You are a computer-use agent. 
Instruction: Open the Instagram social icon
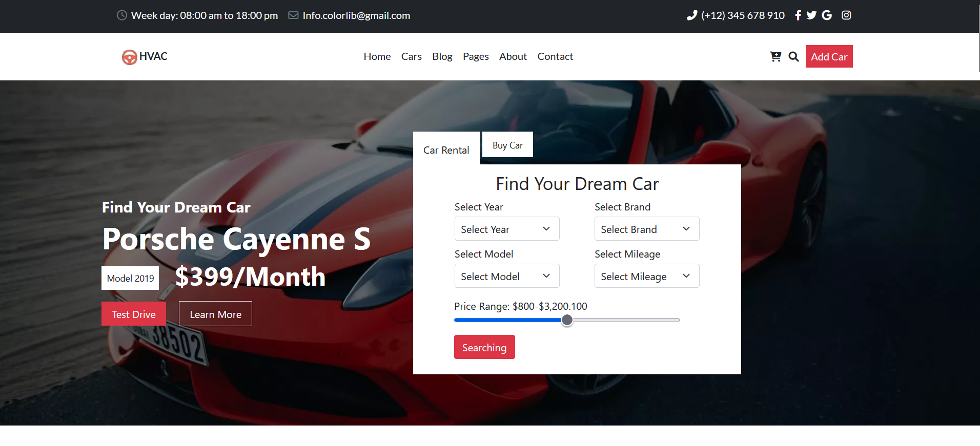[846, 15]
